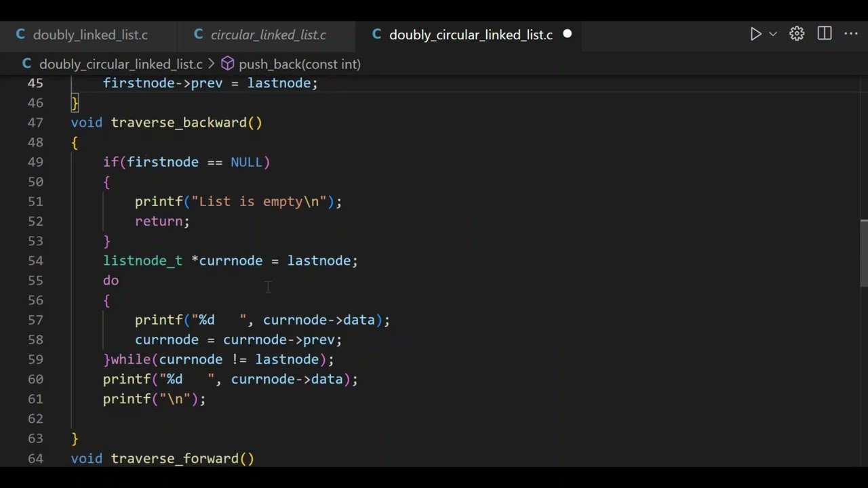Open run options dropdown arrow
Image resolution: width=868 pixels, height=488 pixels.
[x=772, y=34]
